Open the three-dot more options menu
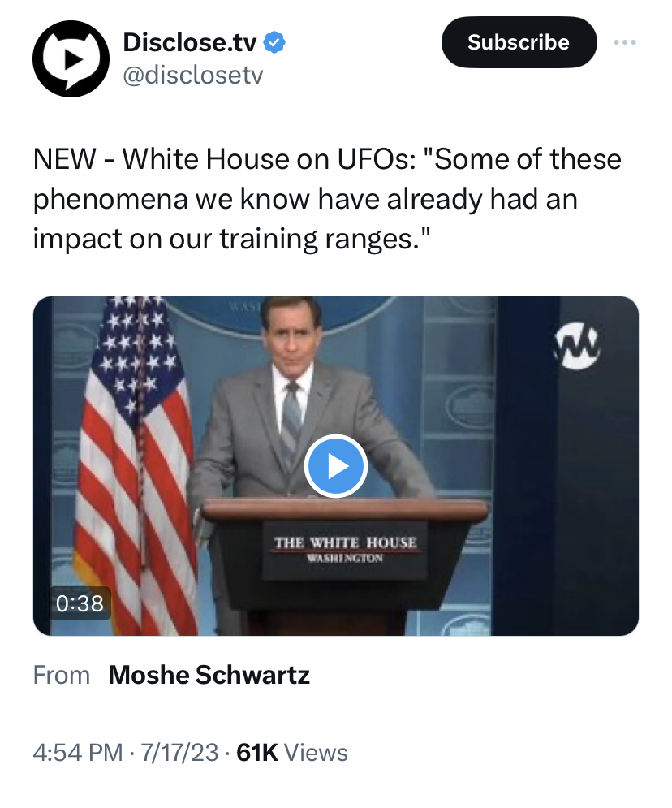672x808 pixels. (x=625, y=41)
